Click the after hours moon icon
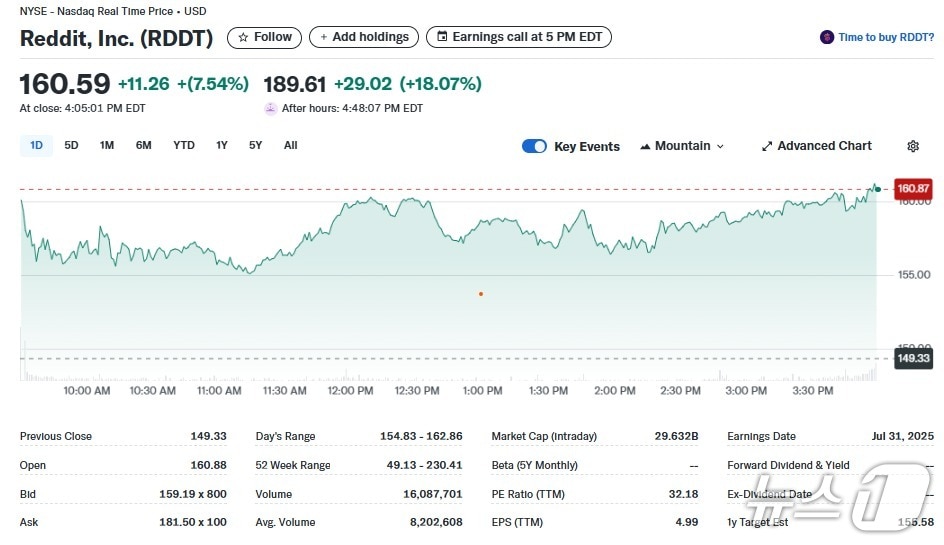The image size is (944, 545). [x=270, y=108]
